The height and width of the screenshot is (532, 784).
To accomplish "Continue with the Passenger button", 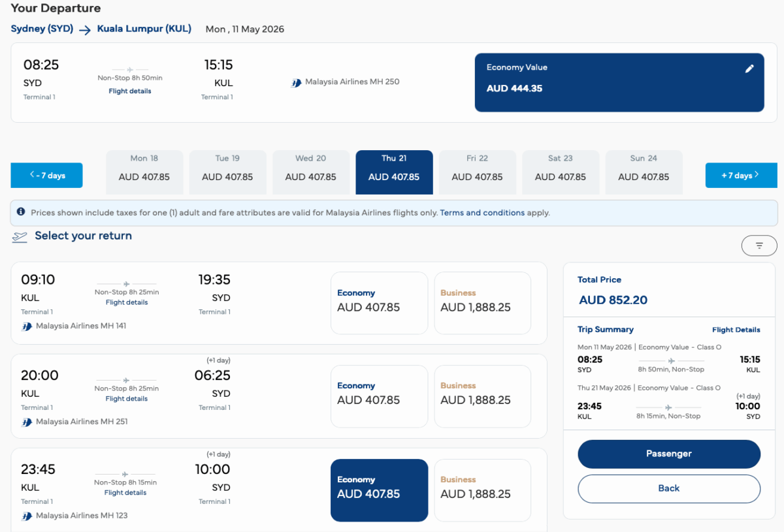I will click(669, 454).
